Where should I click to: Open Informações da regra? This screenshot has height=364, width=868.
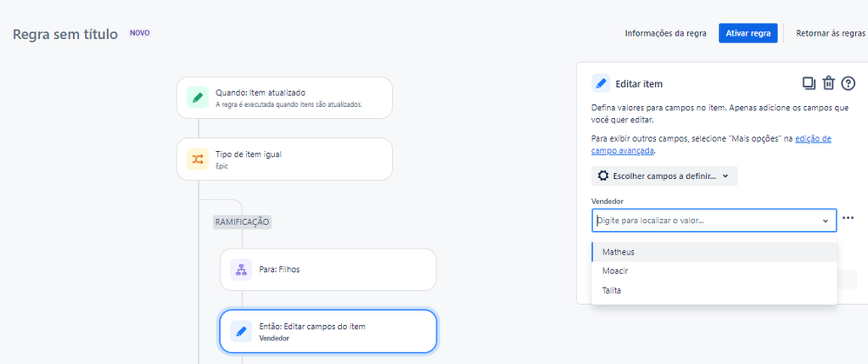coord(665,33)
